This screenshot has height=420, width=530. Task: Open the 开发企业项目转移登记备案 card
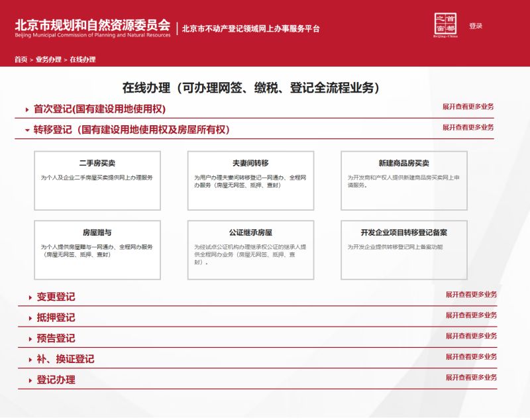click(x=404, y=250)
